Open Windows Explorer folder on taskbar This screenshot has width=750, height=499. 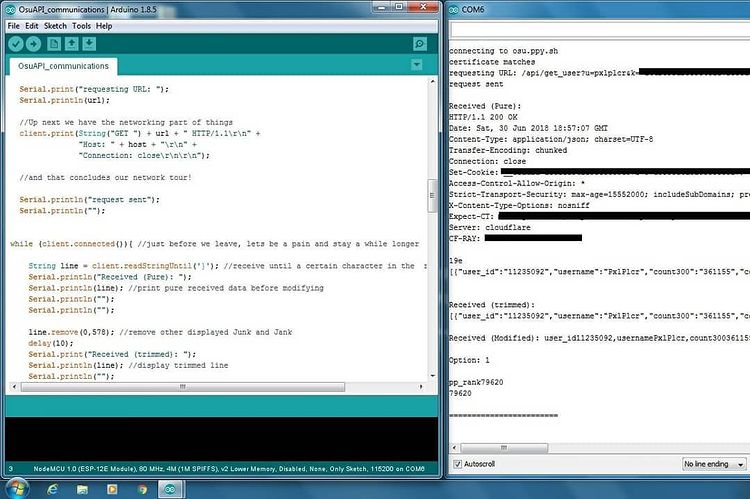(82, 489)
